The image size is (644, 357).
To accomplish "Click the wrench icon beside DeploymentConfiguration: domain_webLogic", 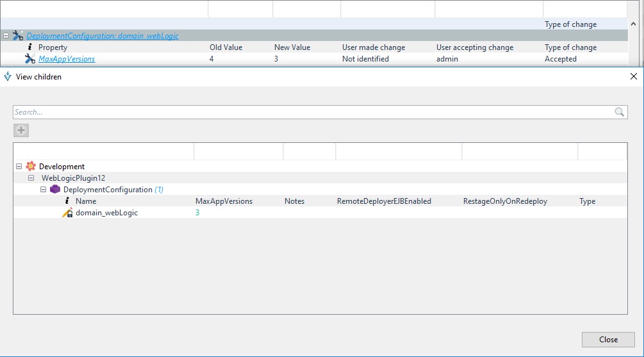I will [18, 36].
